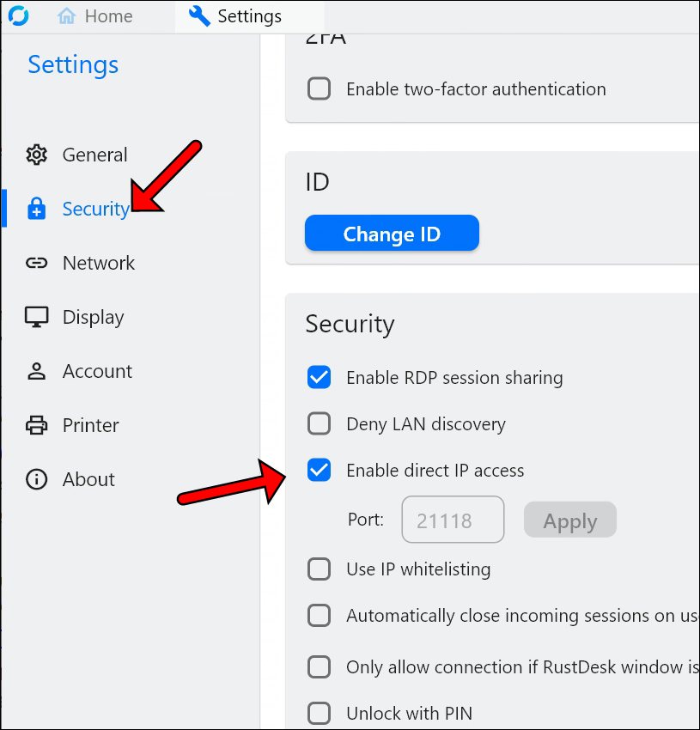The width and height of the screenshot is (700, 730).
Task: Enable Unlock with PIN option
Action: pos(319,713)
